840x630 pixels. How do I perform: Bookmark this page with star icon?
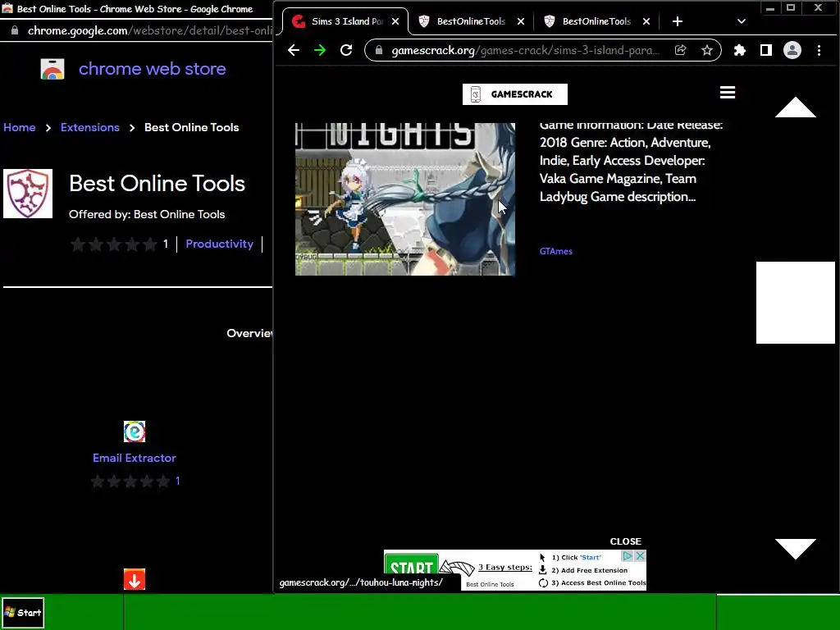pyautogui.click(x=707, y=50)
